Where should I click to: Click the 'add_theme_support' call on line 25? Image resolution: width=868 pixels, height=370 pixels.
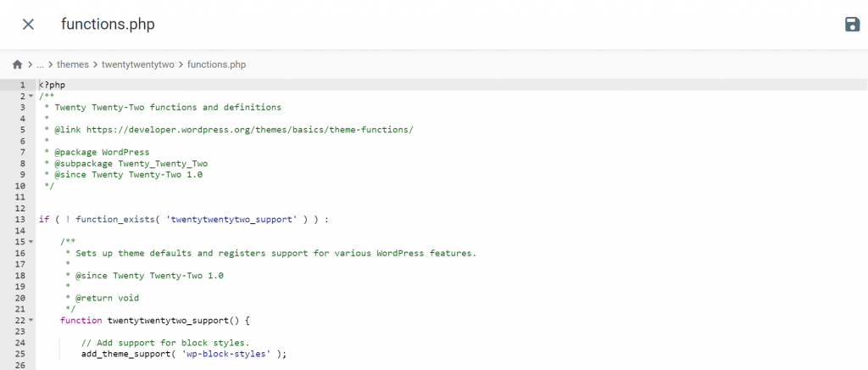coord(125,354)
